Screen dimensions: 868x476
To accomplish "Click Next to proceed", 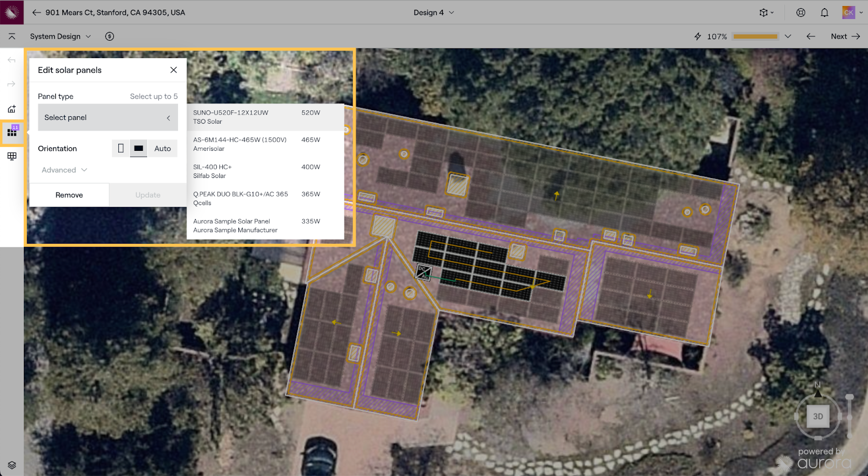I will (845, 36).
